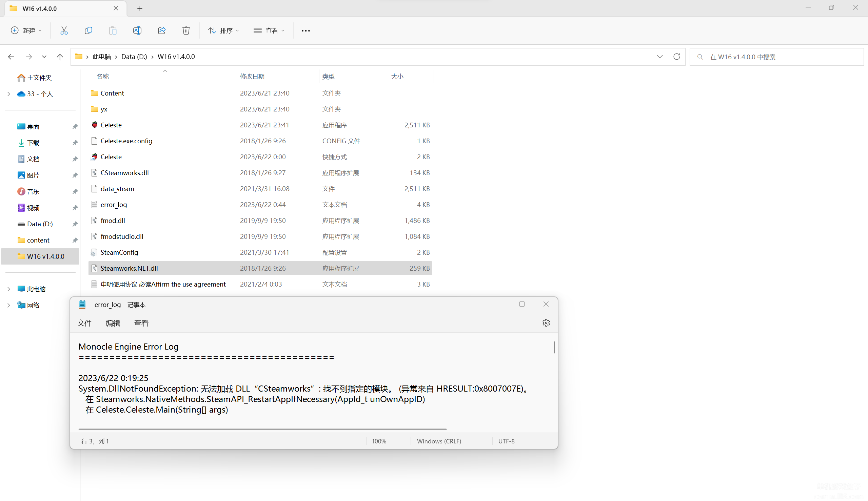
Task: Sort by the Name (名称) column
Action: coord(103,77)
